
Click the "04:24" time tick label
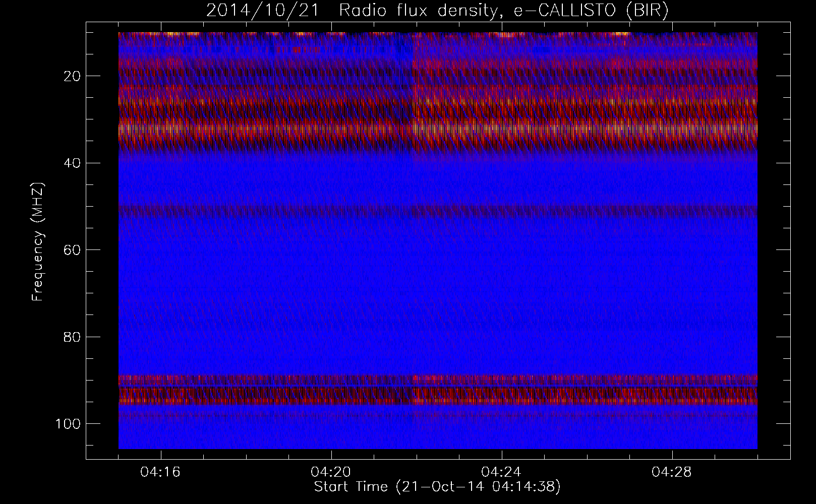click(x=501, y=472)
